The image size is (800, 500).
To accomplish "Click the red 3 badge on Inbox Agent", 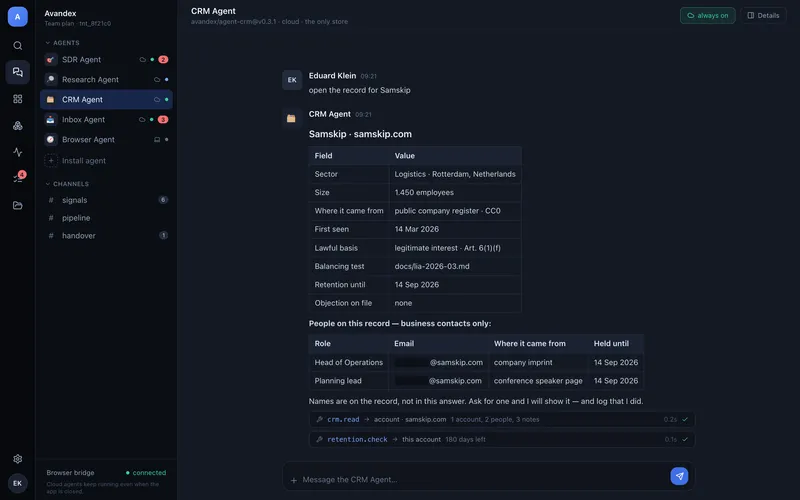I will coord(163,119).
